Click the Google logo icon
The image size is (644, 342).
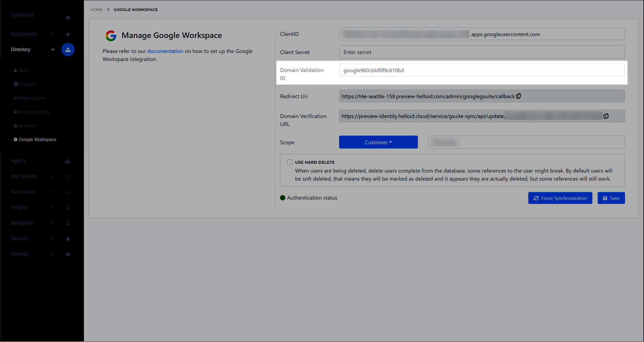tap(111, 36)
